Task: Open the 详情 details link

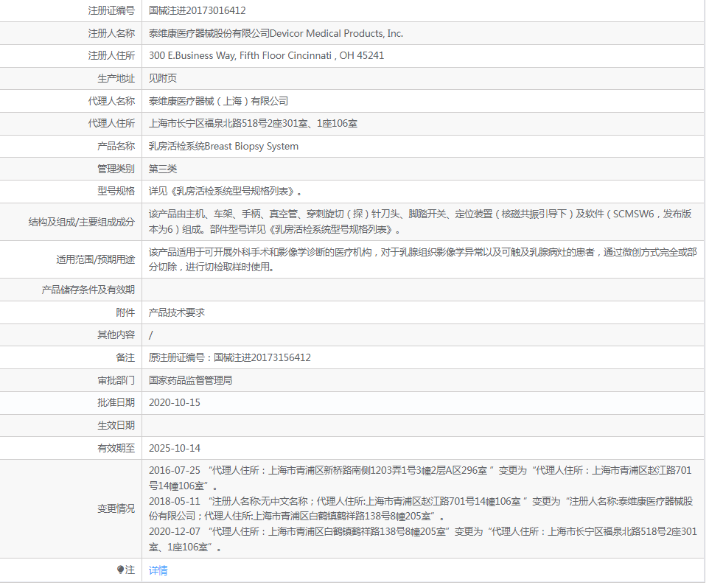Action: pyautogui.click(x=158, y=570)
